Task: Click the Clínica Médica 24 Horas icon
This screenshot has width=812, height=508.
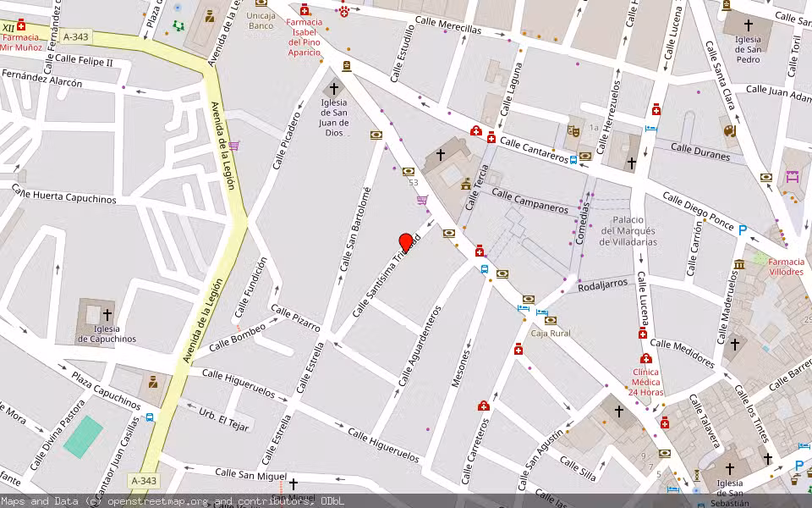Action: coord(645,358)
